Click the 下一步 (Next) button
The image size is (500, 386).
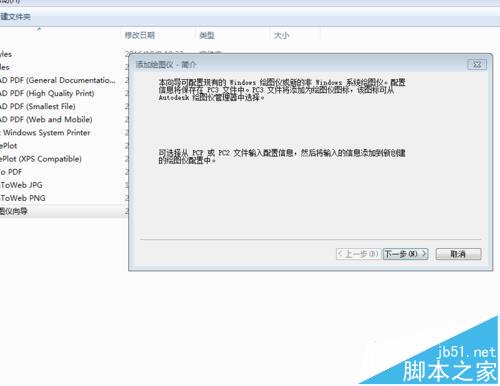click(x=406, y=254)
